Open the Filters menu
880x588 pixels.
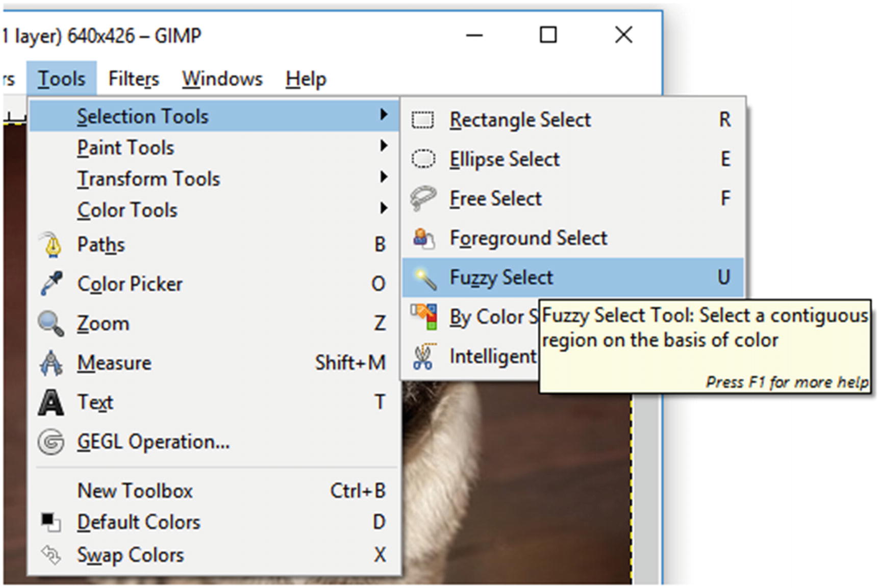(134, 79)
